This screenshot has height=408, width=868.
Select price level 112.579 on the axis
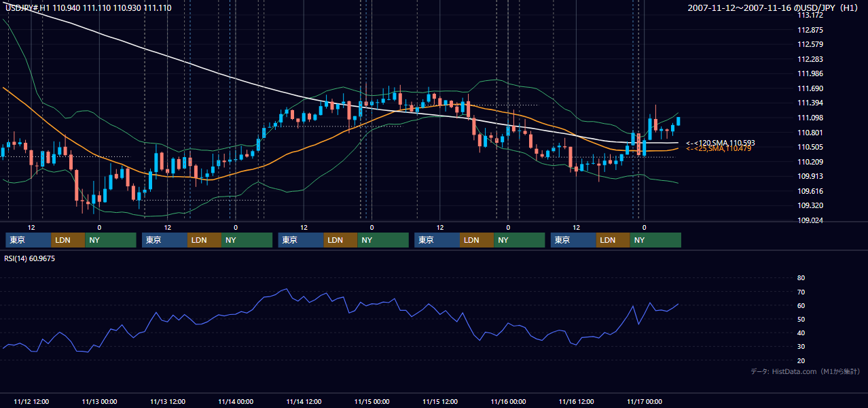click(x=810, y=44)
